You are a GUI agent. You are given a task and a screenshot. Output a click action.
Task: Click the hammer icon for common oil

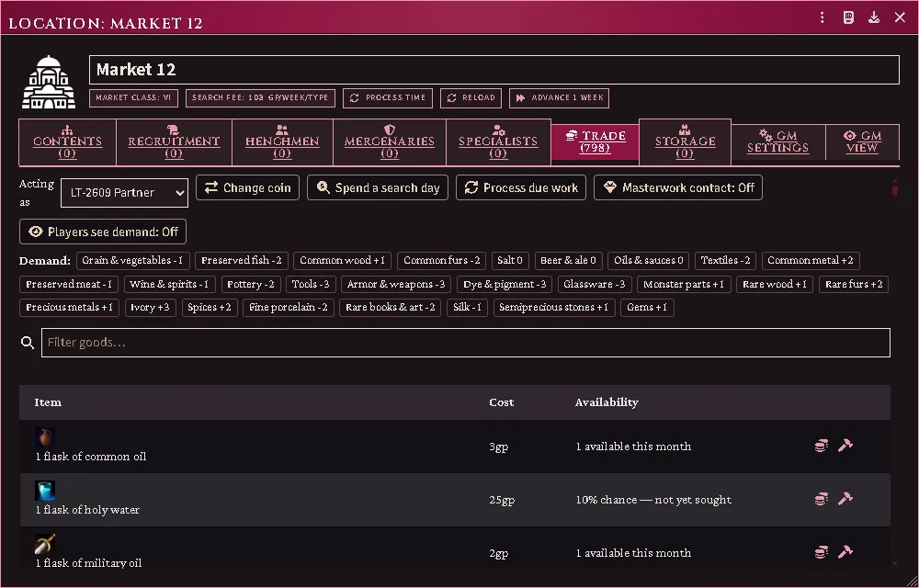[x=845, y=446]
